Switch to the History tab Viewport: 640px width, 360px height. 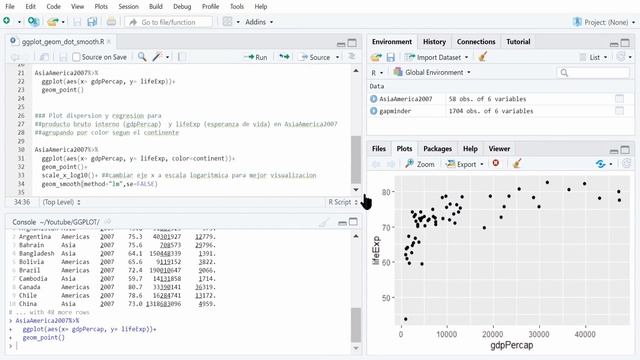(434, 42)
